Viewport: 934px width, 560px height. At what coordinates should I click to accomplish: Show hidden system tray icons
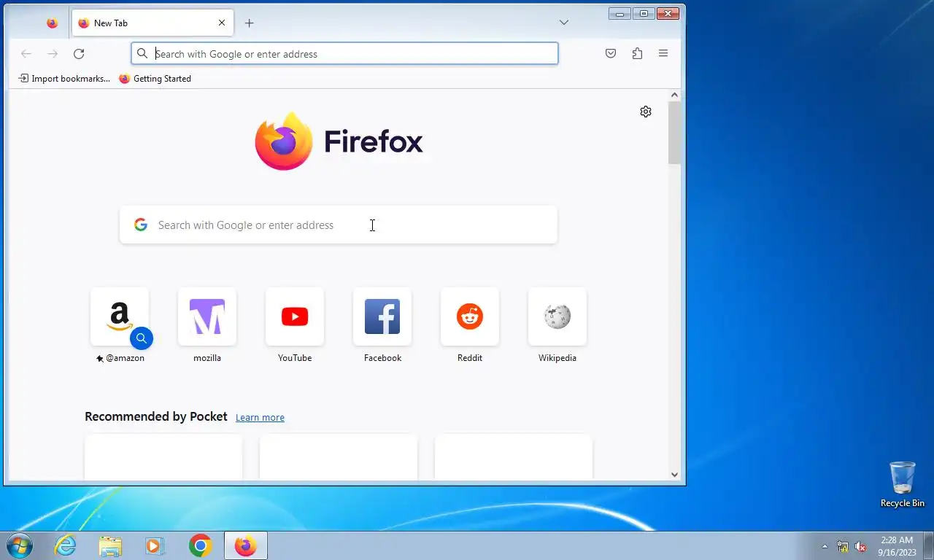click(825, 546)
